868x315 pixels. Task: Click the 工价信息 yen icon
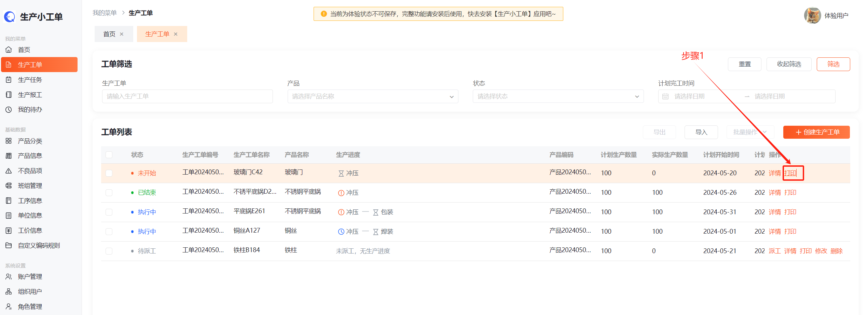click(x=9, y=231)
